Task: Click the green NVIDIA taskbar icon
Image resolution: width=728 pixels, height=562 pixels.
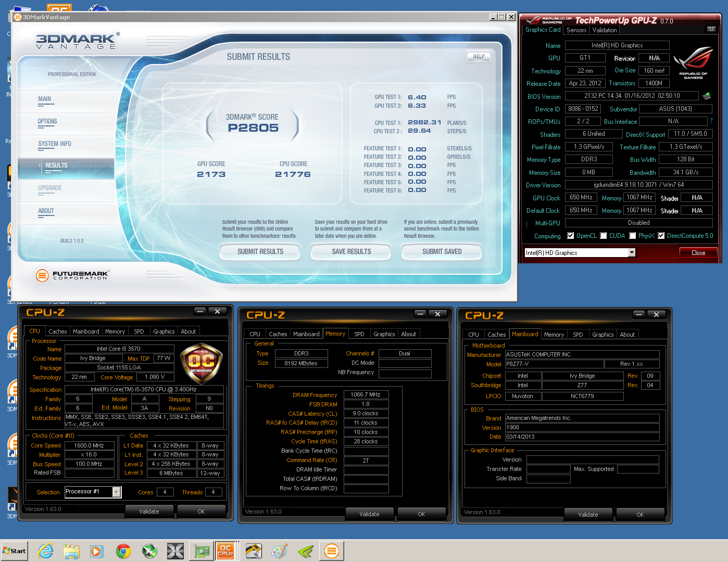Action: [x=306, y=551]
